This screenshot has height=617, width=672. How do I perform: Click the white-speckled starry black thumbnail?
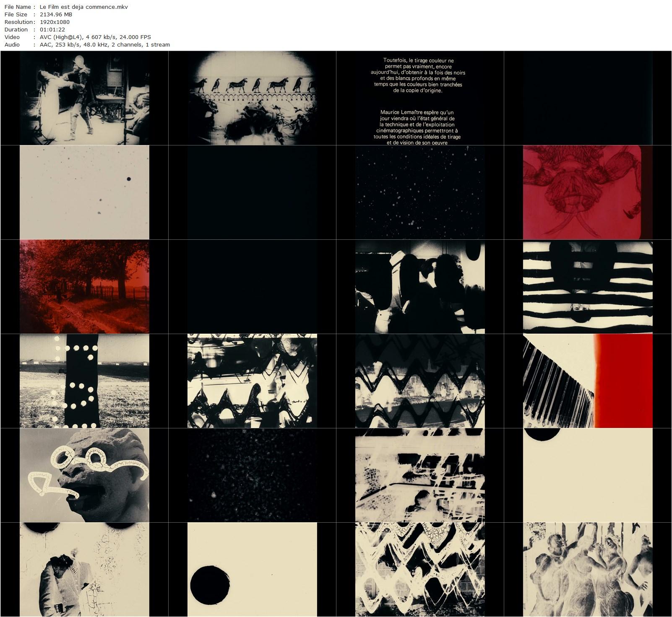coord(420,192)
